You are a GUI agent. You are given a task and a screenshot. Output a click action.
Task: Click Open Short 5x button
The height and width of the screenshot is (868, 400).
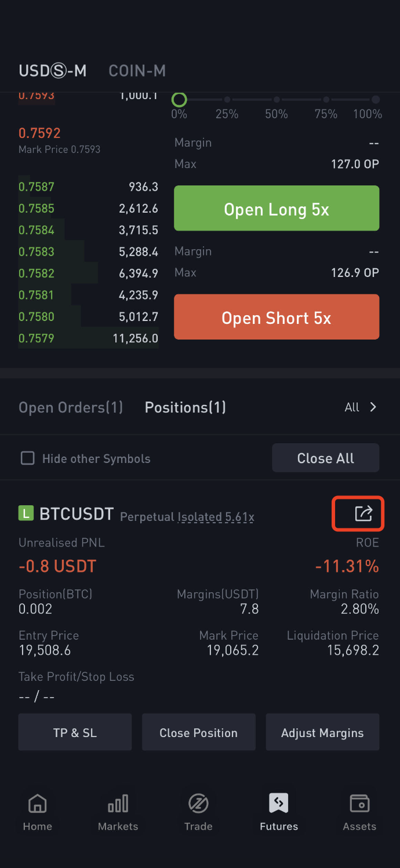[277, 318]
